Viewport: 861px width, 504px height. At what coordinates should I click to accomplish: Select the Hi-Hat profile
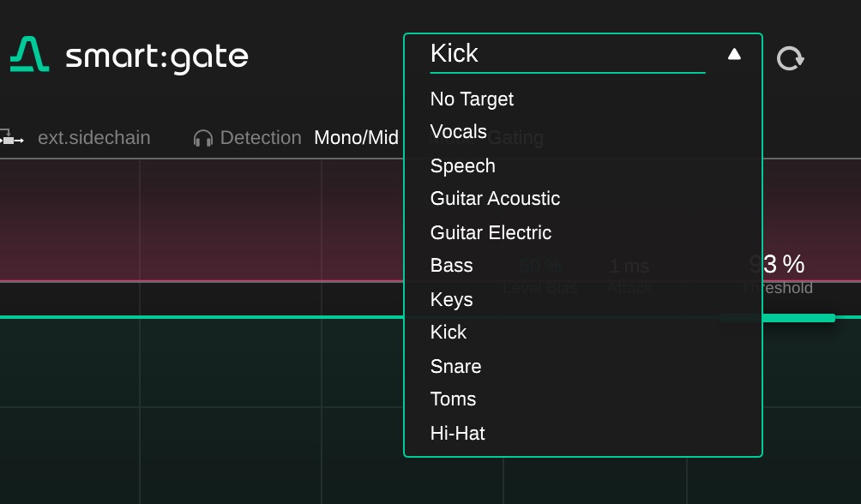click(458, 433)
